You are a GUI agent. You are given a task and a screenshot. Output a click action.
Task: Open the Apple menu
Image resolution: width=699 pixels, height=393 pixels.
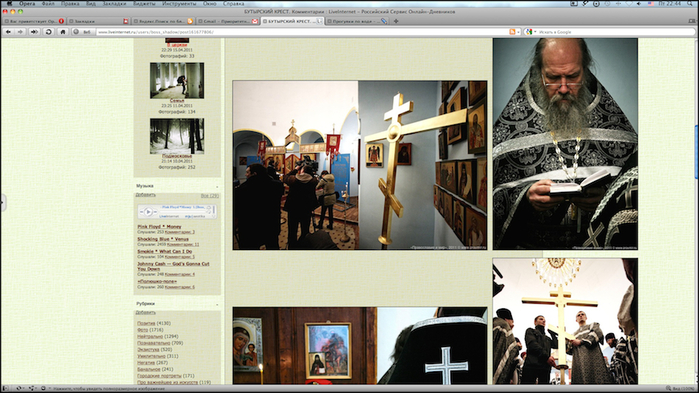[9, 4]
